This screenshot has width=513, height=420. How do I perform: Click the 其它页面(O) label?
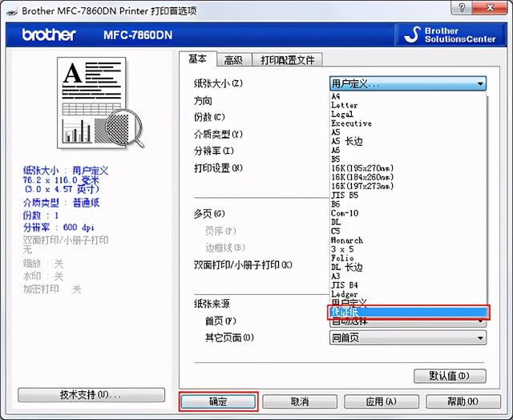[230, 337]
